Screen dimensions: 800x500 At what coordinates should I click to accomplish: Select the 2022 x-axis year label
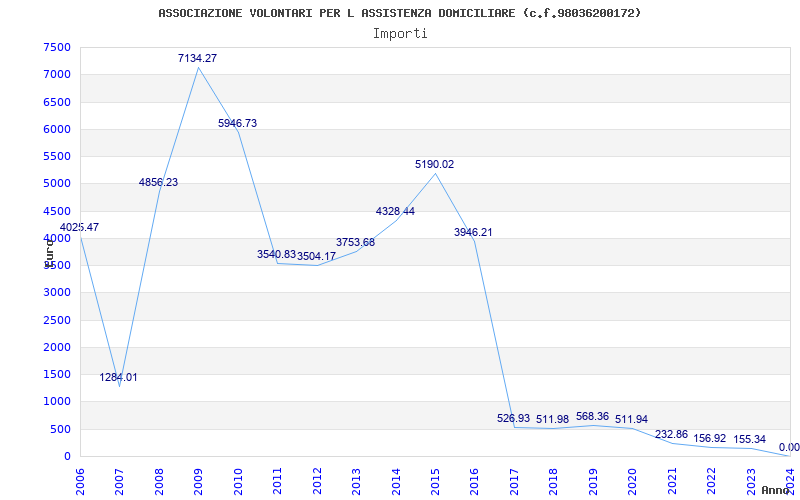coord(711,482)
